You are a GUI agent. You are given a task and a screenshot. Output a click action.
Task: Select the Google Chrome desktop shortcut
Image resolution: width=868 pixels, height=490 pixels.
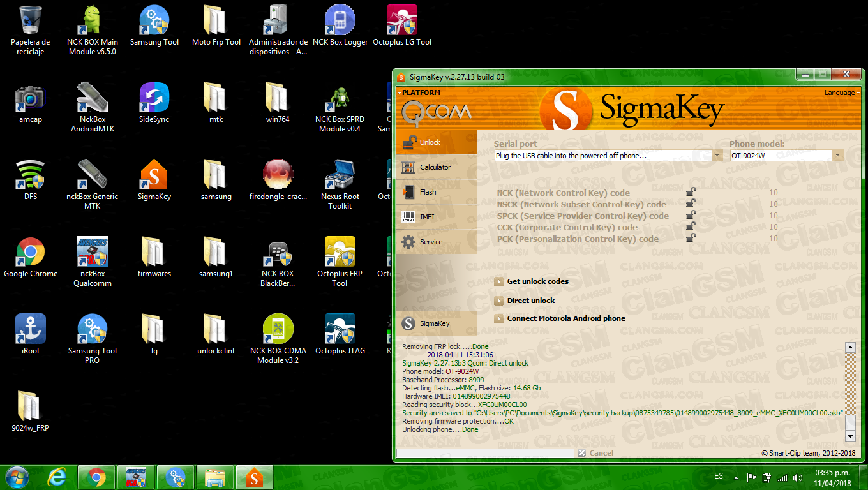(x=31, y=258)
